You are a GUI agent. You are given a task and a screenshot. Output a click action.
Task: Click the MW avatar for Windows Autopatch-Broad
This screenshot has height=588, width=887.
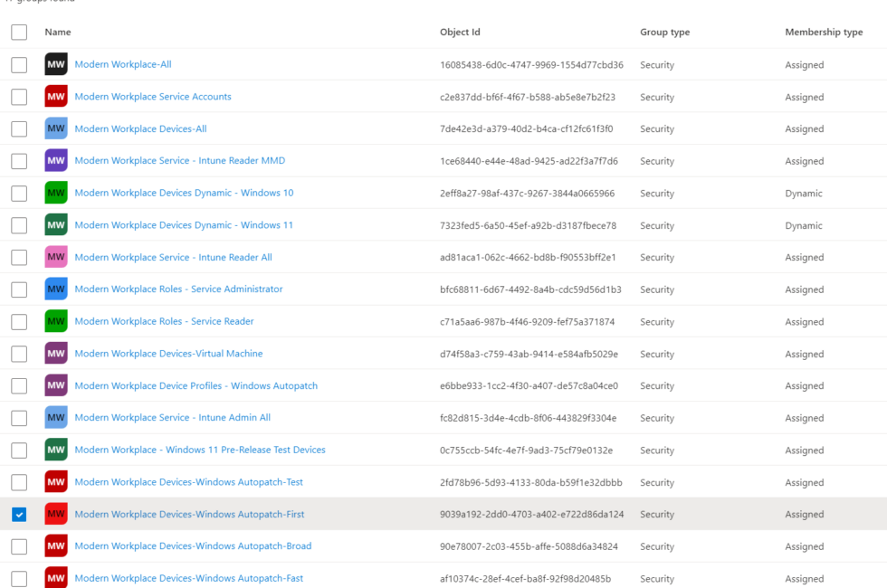[x=56, y=545]
